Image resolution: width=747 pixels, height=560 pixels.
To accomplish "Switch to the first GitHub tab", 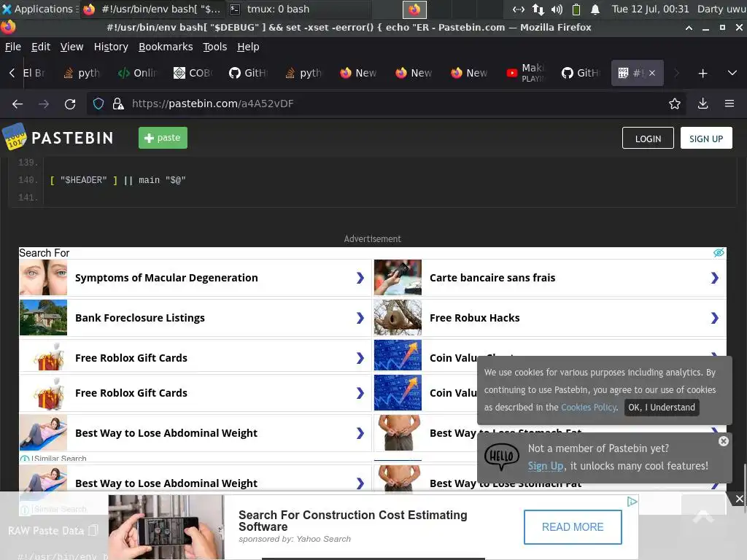I will [248, 73].
